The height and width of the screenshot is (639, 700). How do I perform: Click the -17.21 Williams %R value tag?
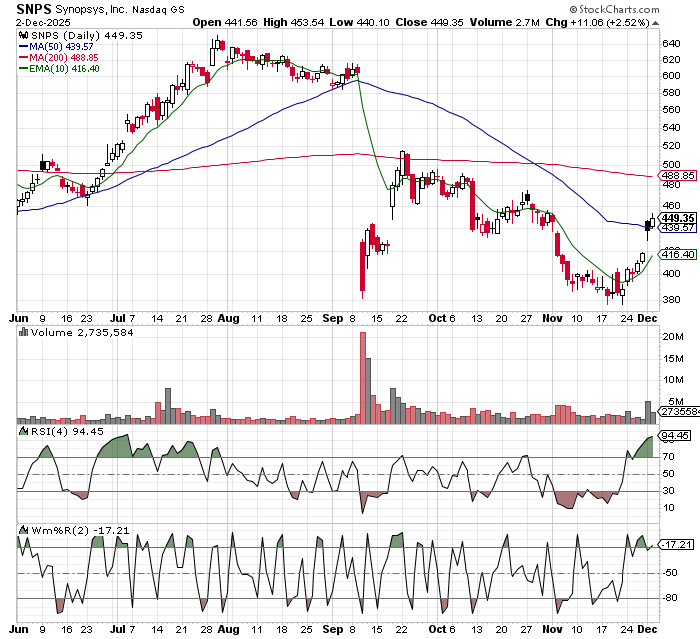click(677, 545)
